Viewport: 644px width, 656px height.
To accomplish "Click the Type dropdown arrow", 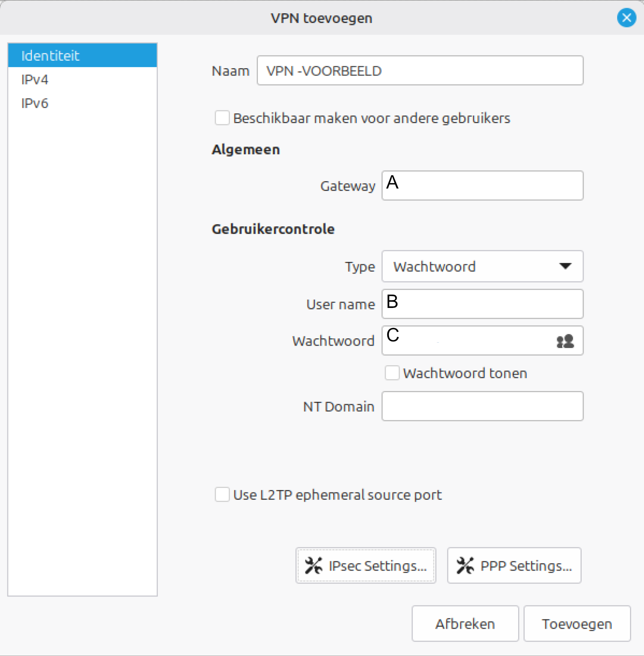I will coord(565,266).
